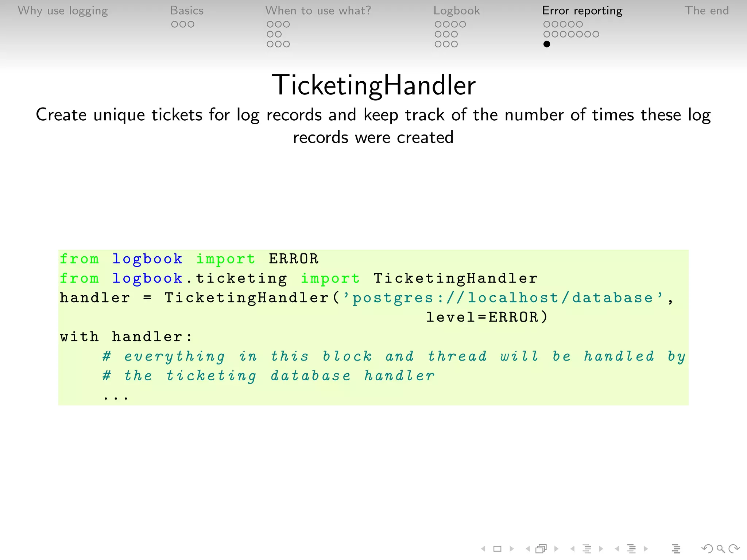Jump to previous subsection arrow

[x=572, y=549]
